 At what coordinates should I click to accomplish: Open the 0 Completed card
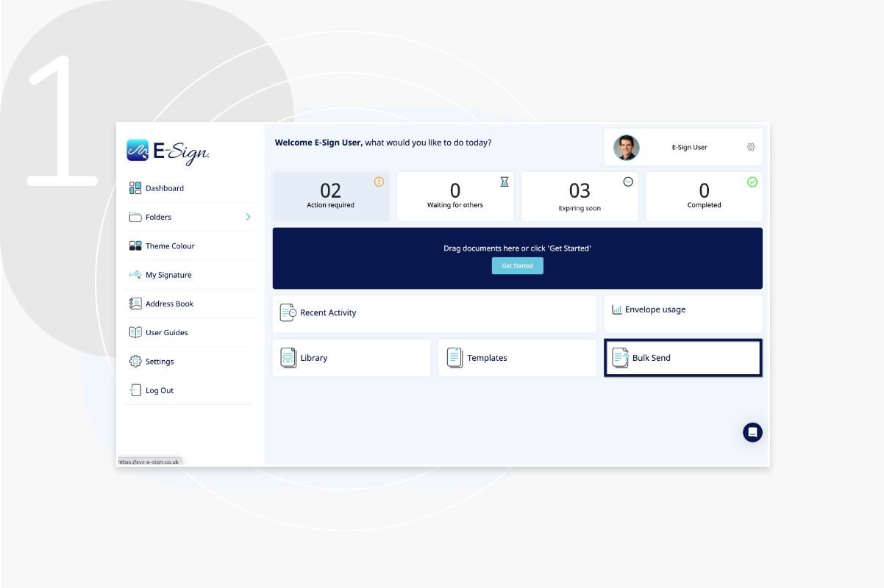coord(705,196)
